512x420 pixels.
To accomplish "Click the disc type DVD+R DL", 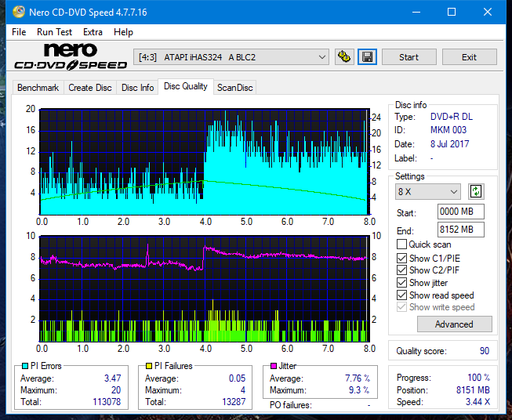I will (452, 117).
